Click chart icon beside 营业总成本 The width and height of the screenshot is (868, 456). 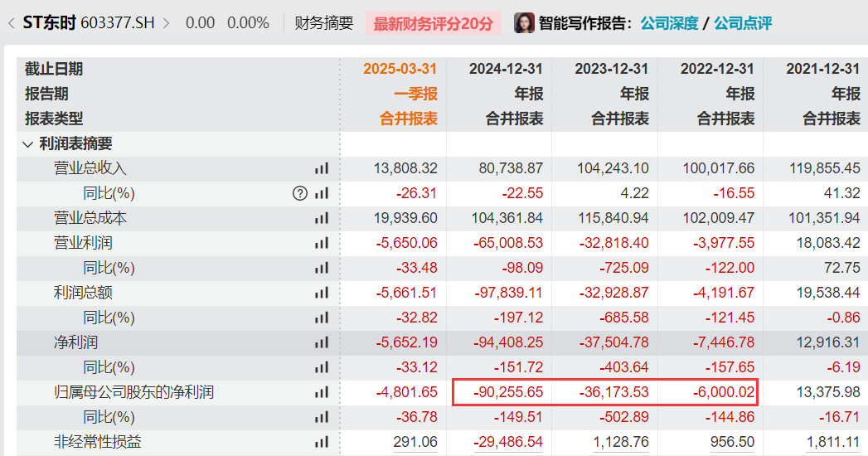click(321, 218)
